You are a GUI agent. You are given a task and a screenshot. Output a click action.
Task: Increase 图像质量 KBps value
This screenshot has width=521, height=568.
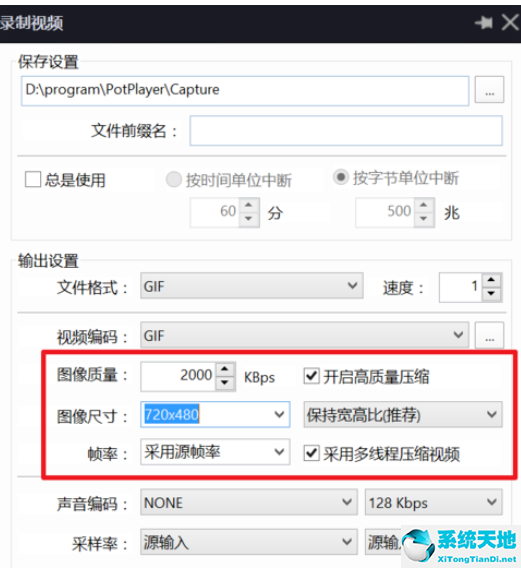[225, 369]
